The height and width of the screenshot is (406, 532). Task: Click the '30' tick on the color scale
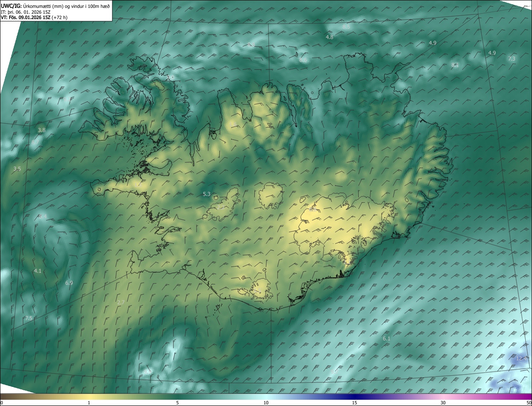pos(443,403)
